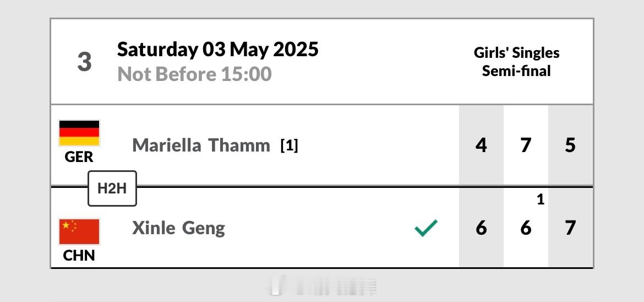Click the GER country code label
Image resolution: width=644 pixels, height=302 pixels.
point(79,157)
